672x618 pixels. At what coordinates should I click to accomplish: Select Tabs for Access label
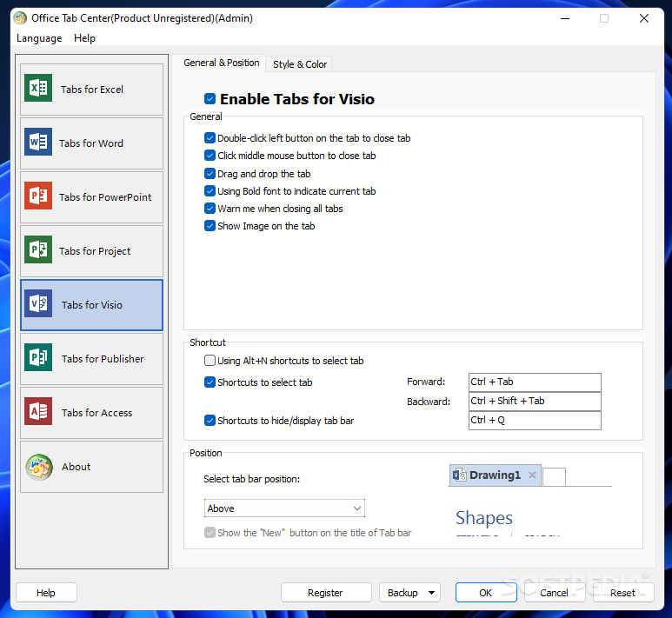[x=96, y=413]
